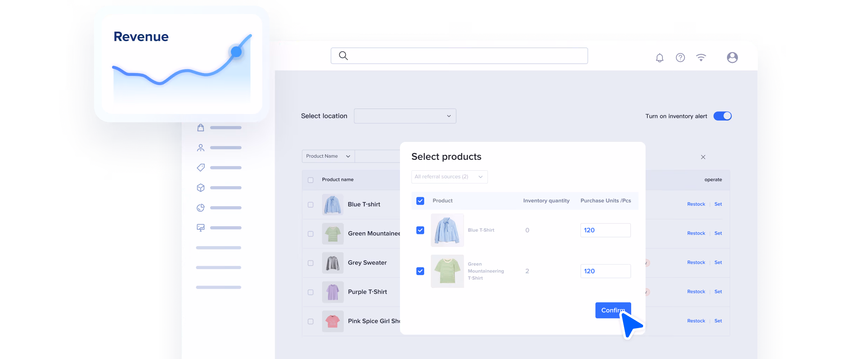Click Purple T-Shirt thumbnail in product list
The height and width of the screenshot is (359, 868).
333,292
